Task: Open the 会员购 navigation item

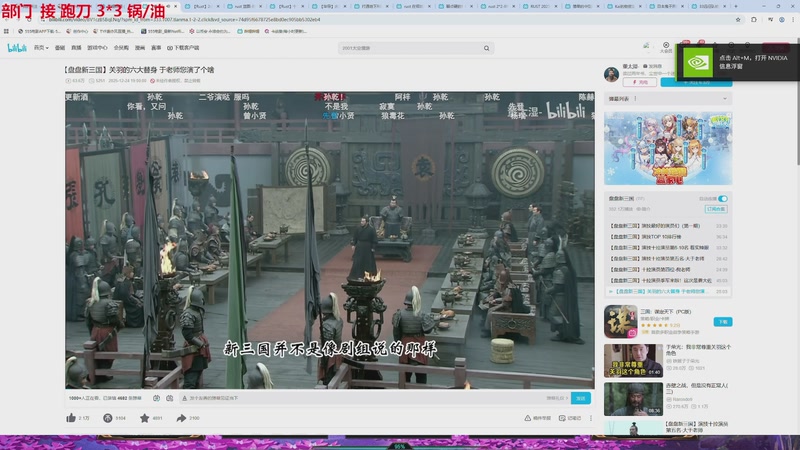Action: tap(121, 47)
